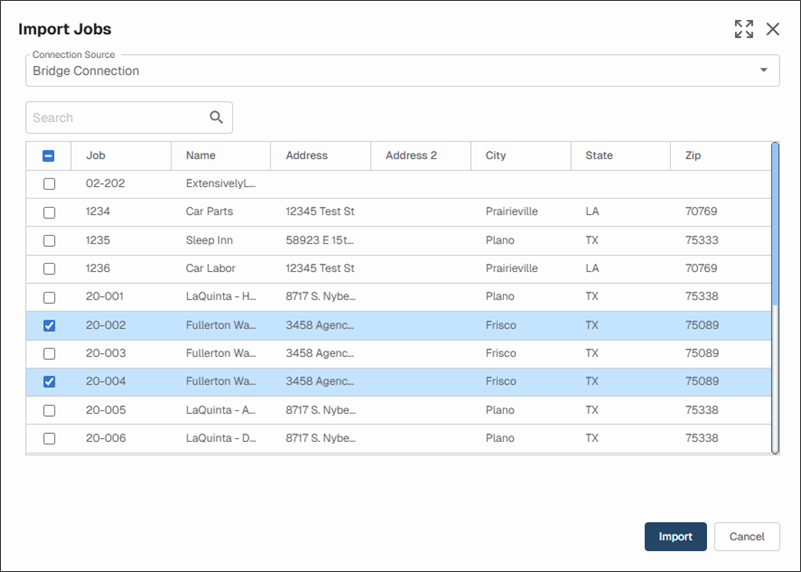The height and width of the screenshot is (572, 801).
Task: Check the box for job 20-005
Action: [x=49, y=410]
